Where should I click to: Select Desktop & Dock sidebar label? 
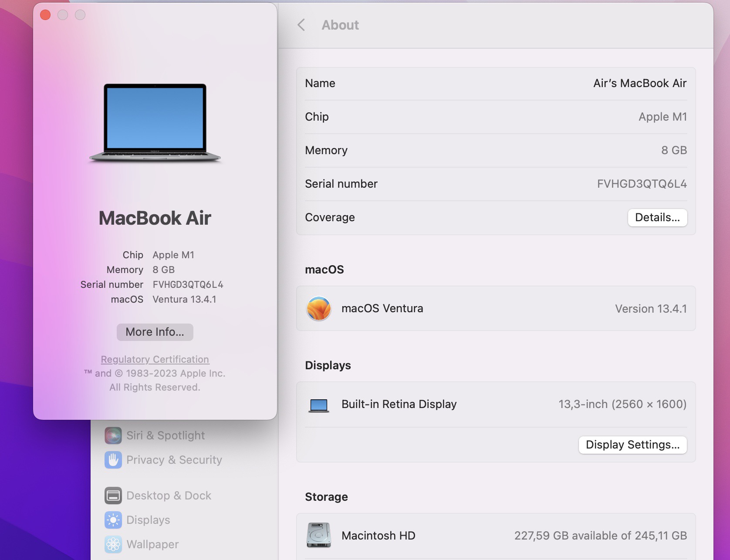[x=169, y=496]
